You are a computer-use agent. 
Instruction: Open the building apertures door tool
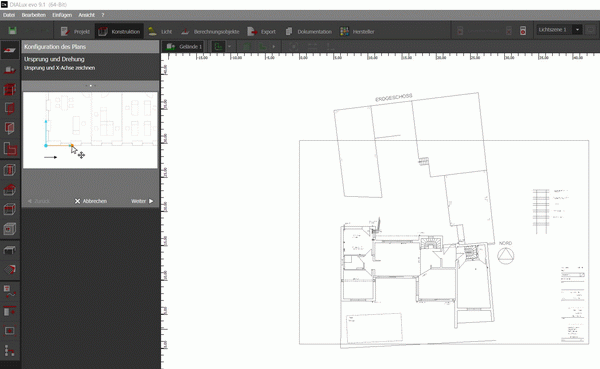point(10,128)
